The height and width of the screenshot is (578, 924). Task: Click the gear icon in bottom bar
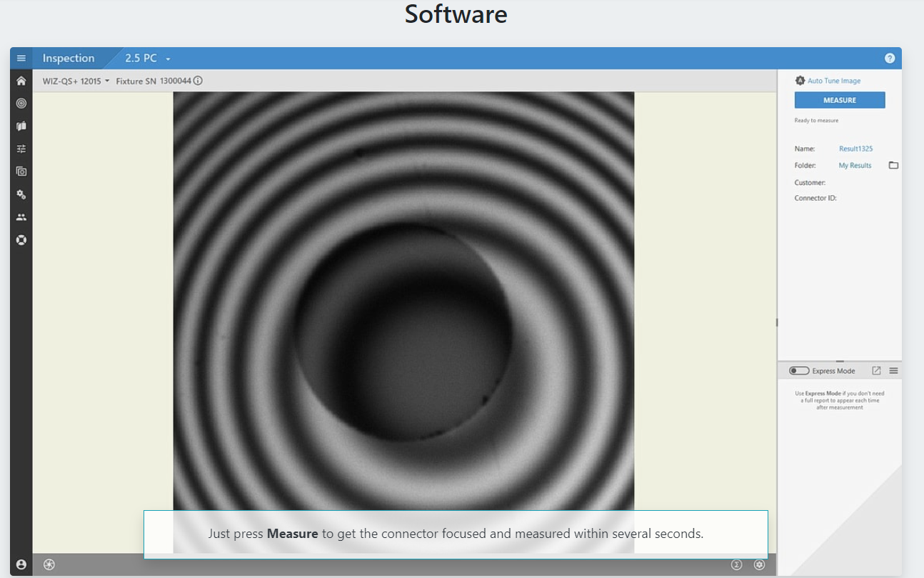[x=760, y=564]
